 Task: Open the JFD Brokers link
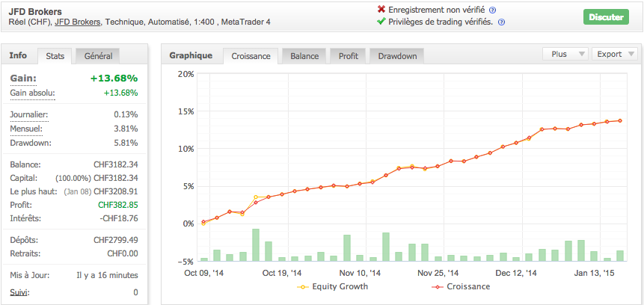tap(79, 22)
